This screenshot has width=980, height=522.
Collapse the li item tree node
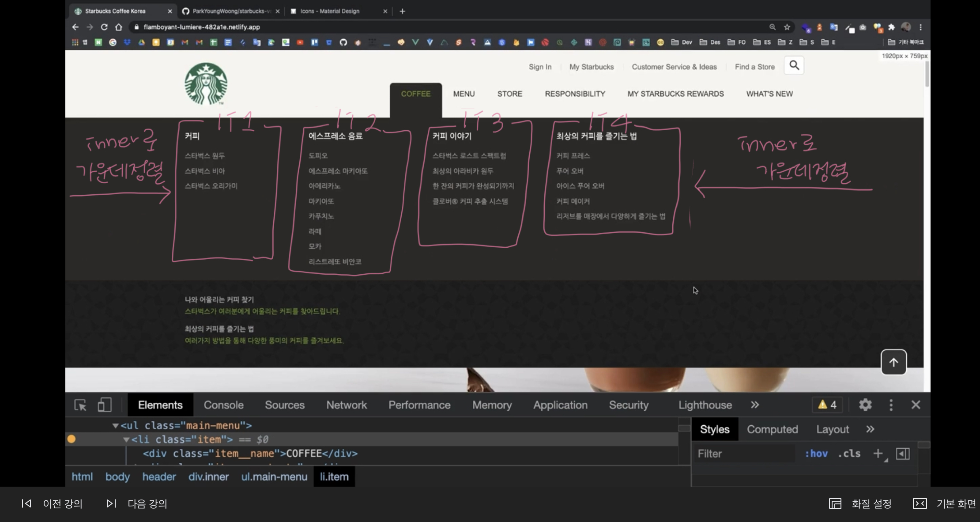point(126,439)
